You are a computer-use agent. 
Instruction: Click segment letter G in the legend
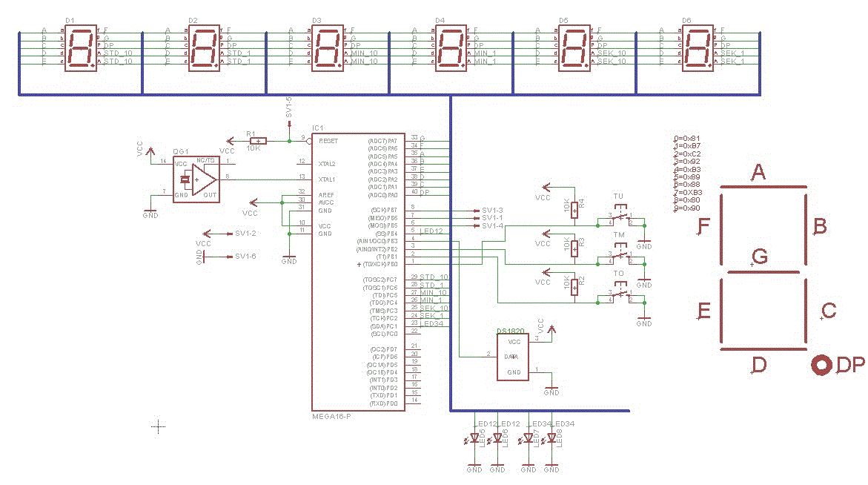(760, 257)
